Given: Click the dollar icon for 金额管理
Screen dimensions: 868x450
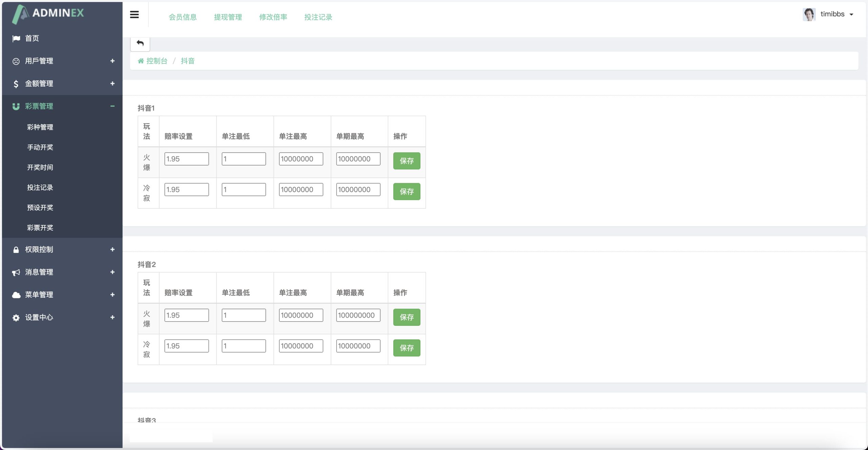Looking at the screenshot, I should 16,84.
